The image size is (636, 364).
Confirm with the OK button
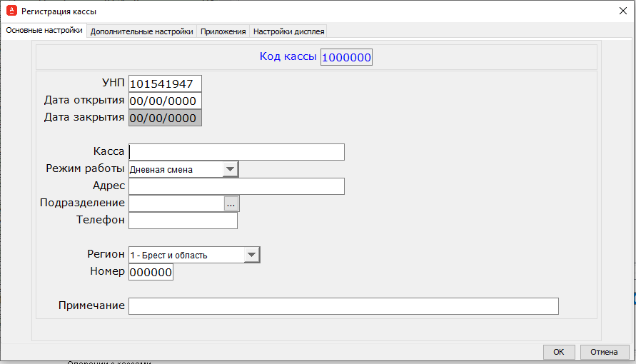[559, 352]
